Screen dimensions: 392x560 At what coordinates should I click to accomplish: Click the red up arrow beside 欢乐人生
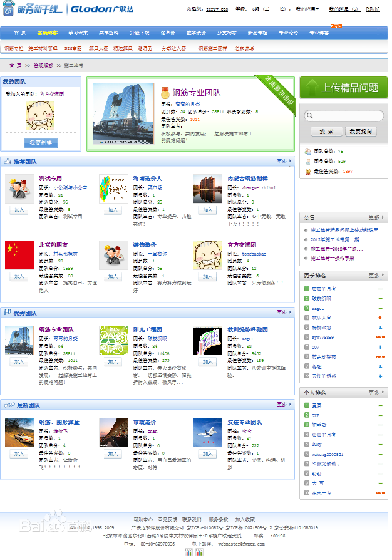tap(380, 318)
